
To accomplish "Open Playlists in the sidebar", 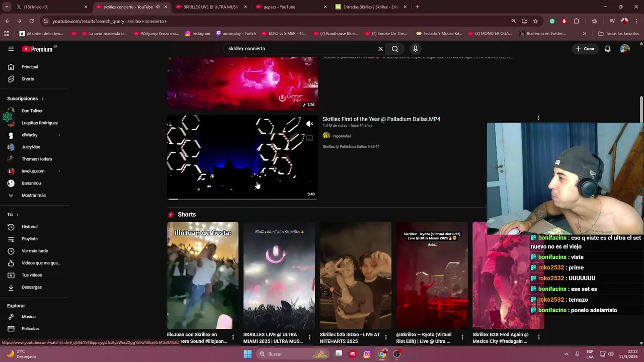I will pos(29,239).
